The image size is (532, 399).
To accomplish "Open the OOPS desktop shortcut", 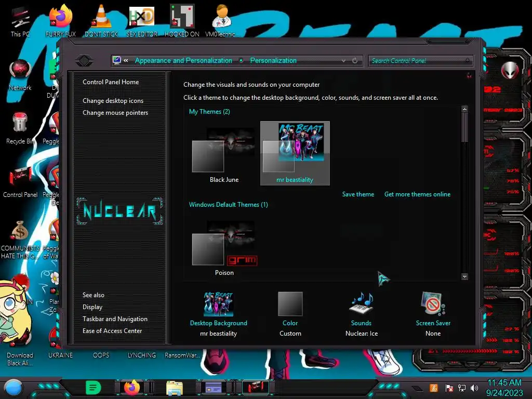I will (x=101, y=355).
